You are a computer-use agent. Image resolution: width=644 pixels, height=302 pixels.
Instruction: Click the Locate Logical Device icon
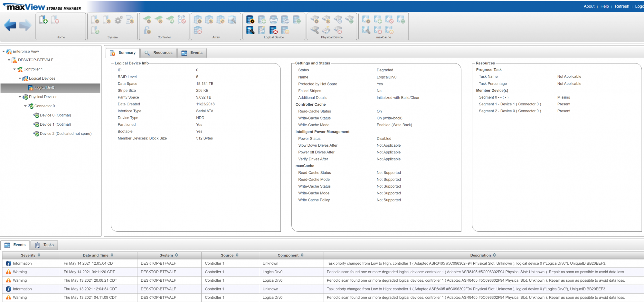250,30
